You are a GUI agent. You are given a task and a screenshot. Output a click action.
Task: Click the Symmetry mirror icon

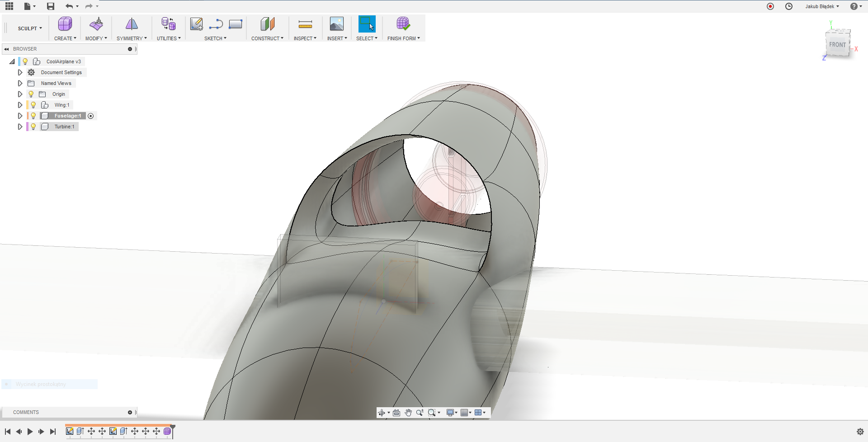click(x=132, y=24)
